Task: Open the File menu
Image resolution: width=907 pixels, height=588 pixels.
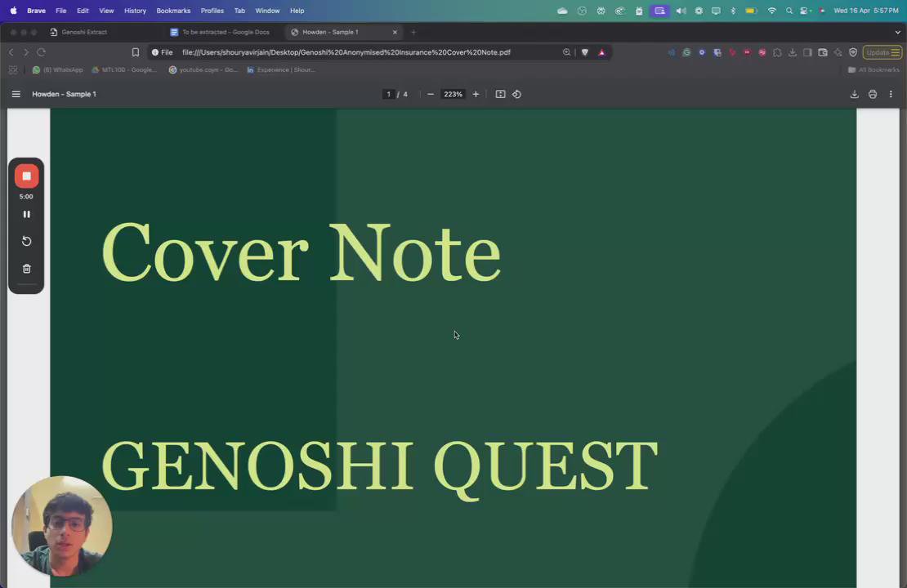Action: click(60, 11)
